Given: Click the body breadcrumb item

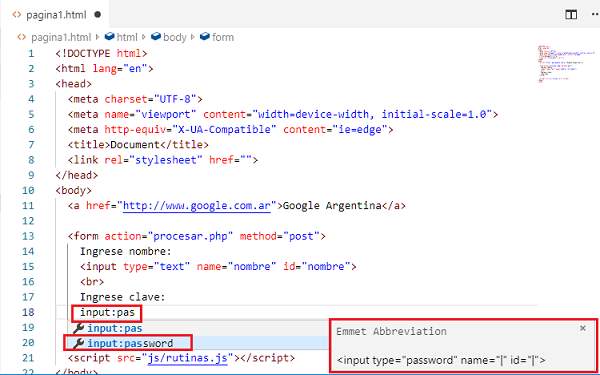Looking at the screenshot, I should point(174,37).
